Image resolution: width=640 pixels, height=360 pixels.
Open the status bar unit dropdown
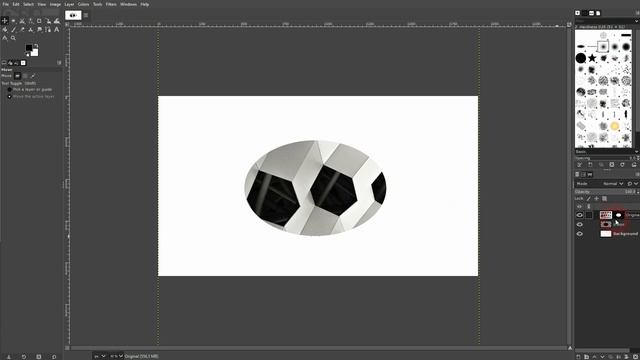point(100,356)
